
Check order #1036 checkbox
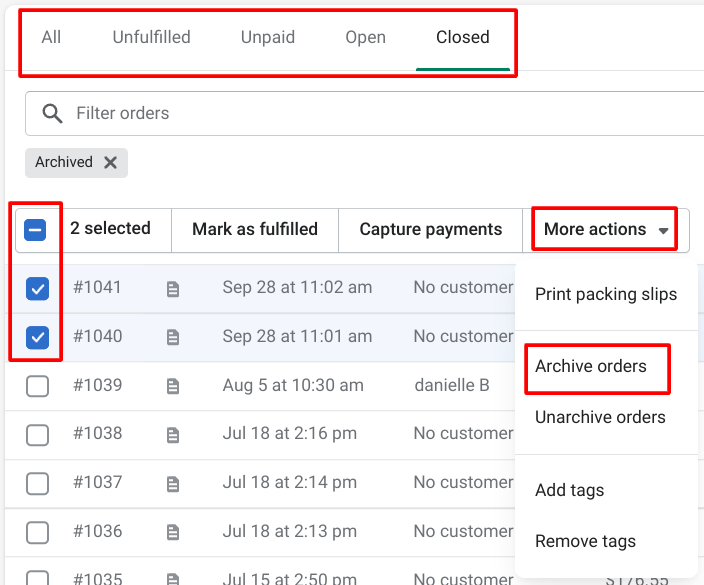pyautogui.click(x=37, y=532)
